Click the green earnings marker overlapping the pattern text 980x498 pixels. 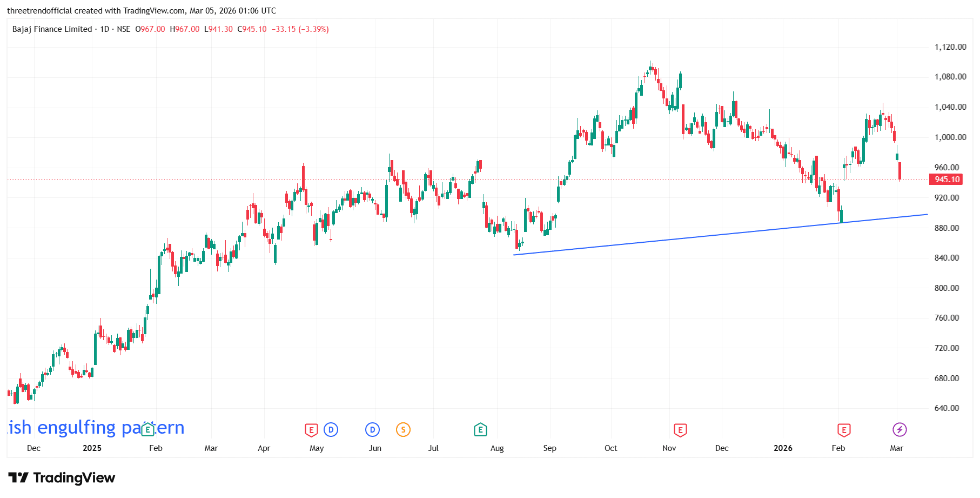click(x=147, y=430)
